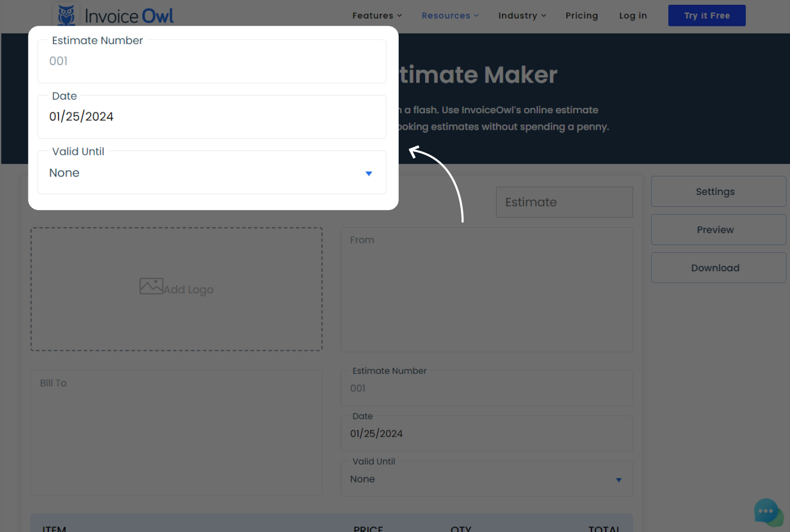Click the Try it Free button
This screenshot has width=790, height=532.
pos(706,15)
